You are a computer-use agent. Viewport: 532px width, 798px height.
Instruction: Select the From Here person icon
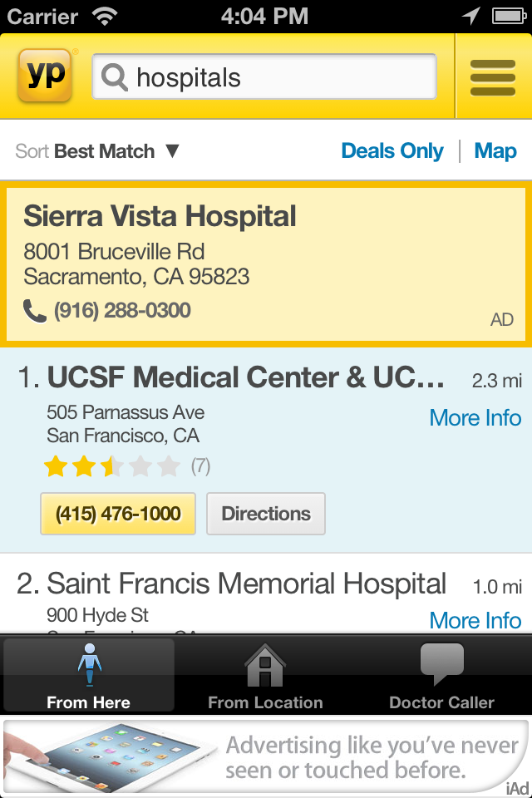pos(89,665)
